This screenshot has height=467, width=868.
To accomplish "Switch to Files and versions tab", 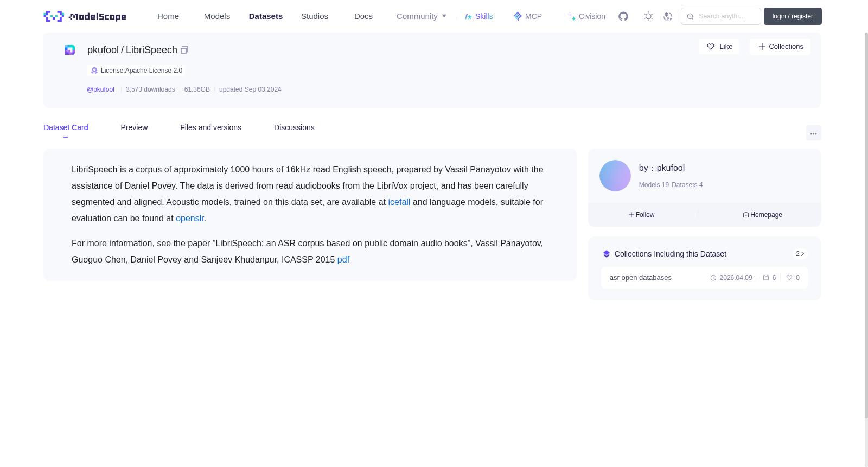I will point(210,127).
